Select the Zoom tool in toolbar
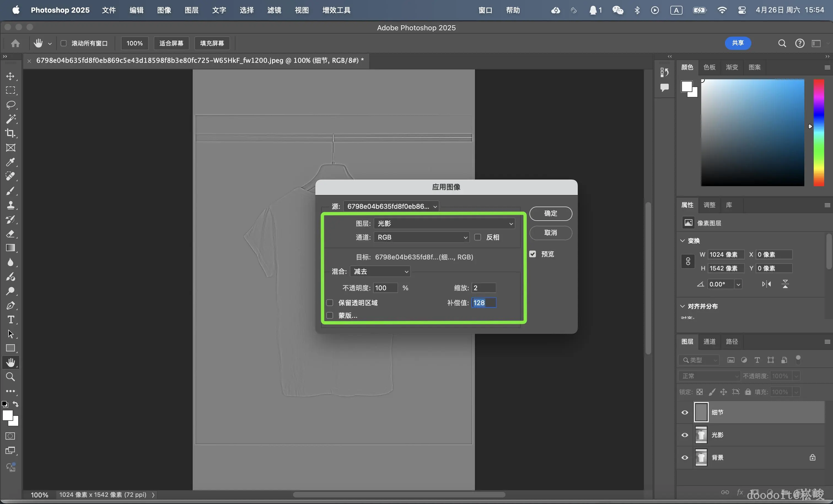This screenshot has width=833, height=504. [x=10, y=377]
